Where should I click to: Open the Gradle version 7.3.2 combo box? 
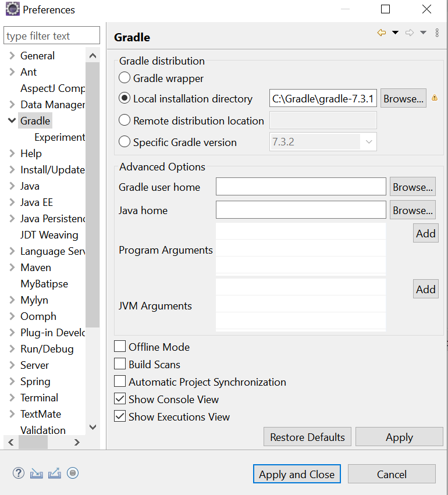pyautogui.click(x=323, y=142)
